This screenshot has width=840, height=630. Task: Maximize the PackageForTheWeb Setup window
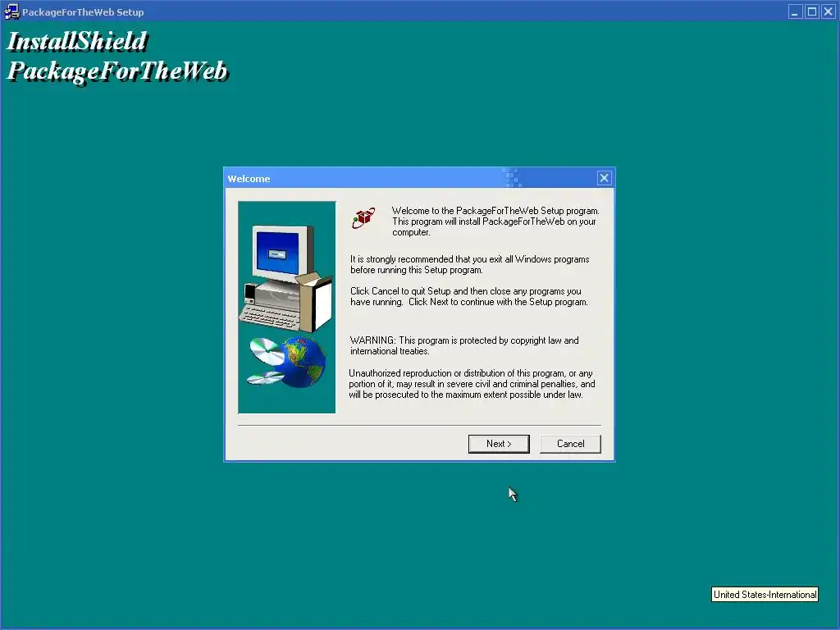pos(811,11)
